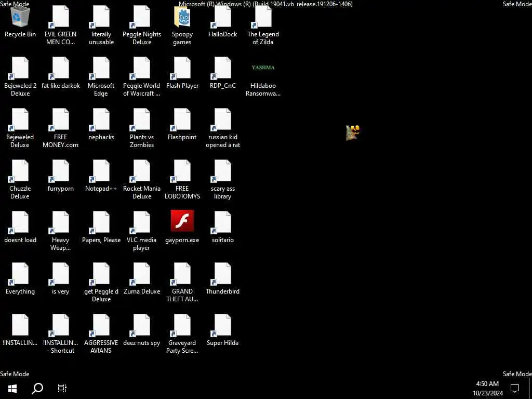532x399 pixels.
Task: Click the Show desktop strip at taskbar end
Action: [x=530, y=388]
